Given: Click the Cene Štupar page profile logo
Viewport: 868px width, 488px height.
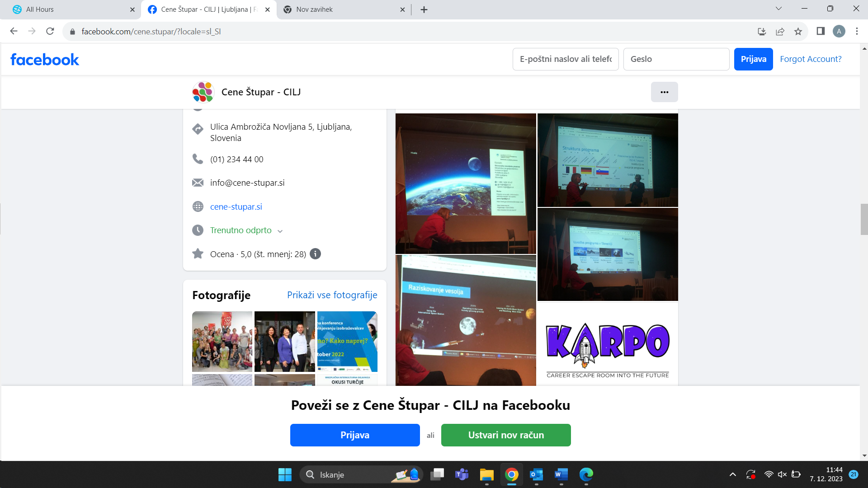Looking at the screenshot, I should (x=203, y=92).
